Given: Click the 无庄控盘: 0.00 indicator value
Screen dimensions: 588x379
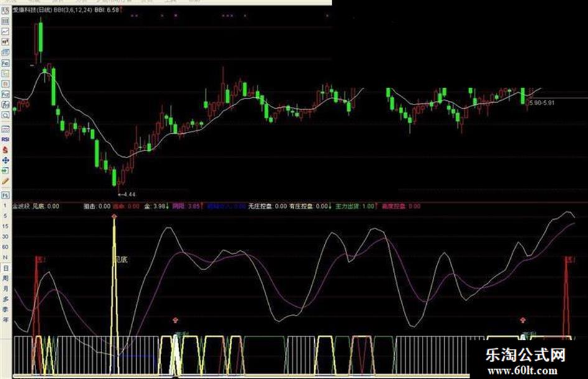Looking at the screenshot, I should point(268,206).
